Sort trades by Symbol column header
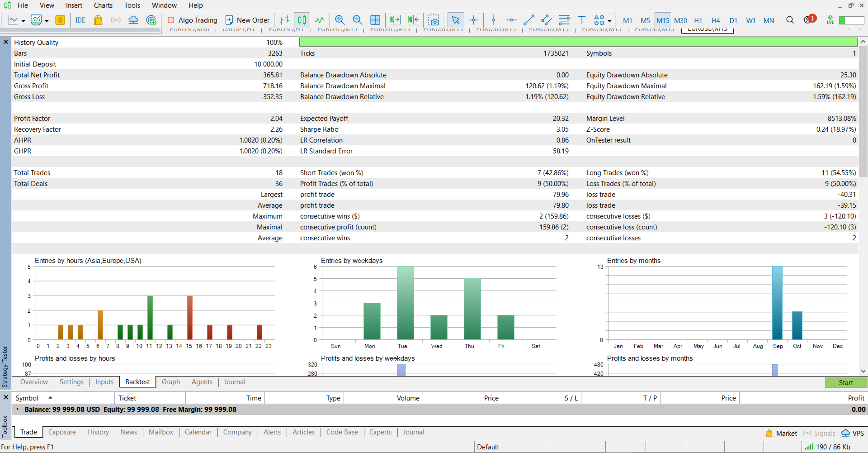 click(x=27, y=398)
